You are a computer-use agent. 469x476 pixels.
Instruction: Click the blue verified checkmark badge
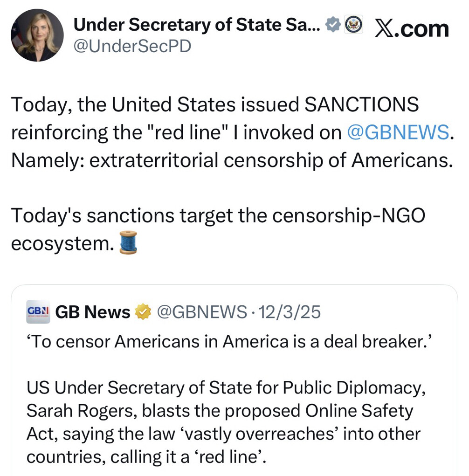coord(332,25)
